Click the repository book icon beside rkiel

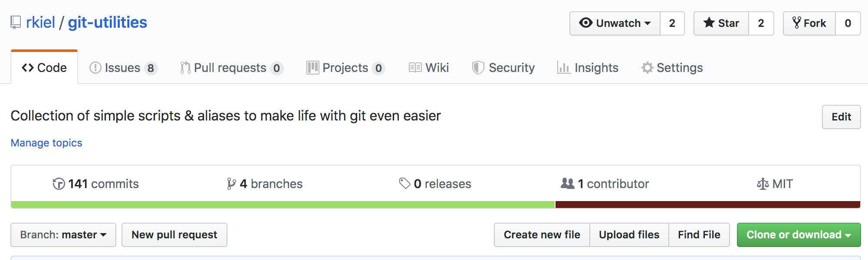[16, 23]
